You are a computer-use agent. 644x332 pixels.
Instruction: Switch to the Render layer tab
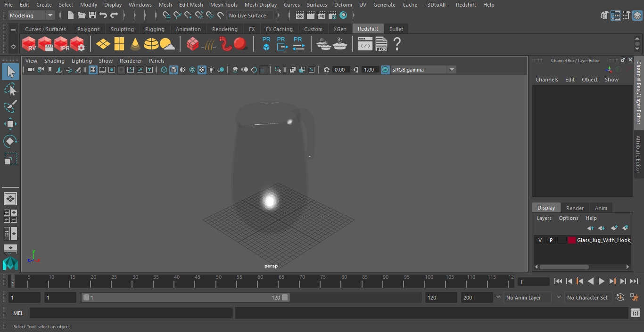tap(575, 208)
